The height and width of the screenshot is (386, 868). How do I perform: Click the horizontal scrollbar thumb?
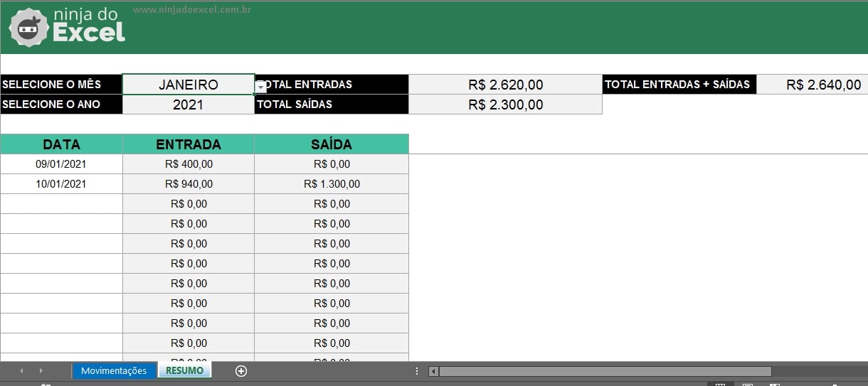click(605, 371)
